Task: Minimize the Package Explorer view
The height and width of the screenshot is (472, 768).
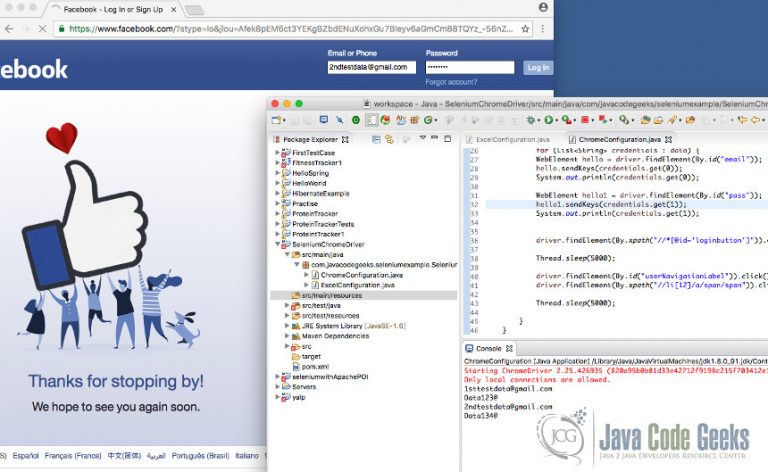Action: 434,137
